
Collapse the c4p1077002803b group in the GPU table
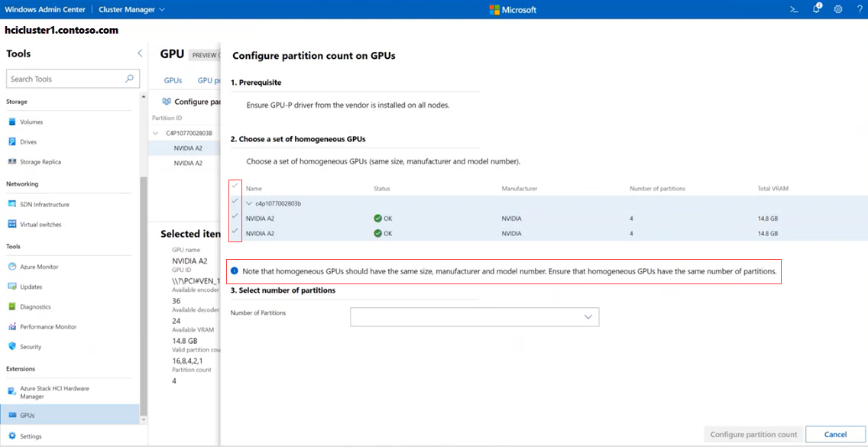click(248, 202)
